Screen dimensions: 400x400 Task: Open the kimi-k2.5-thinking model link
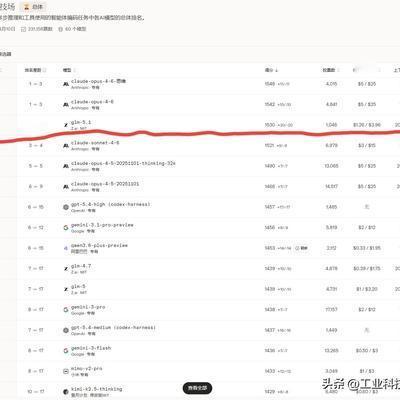[x=97, y=389]
